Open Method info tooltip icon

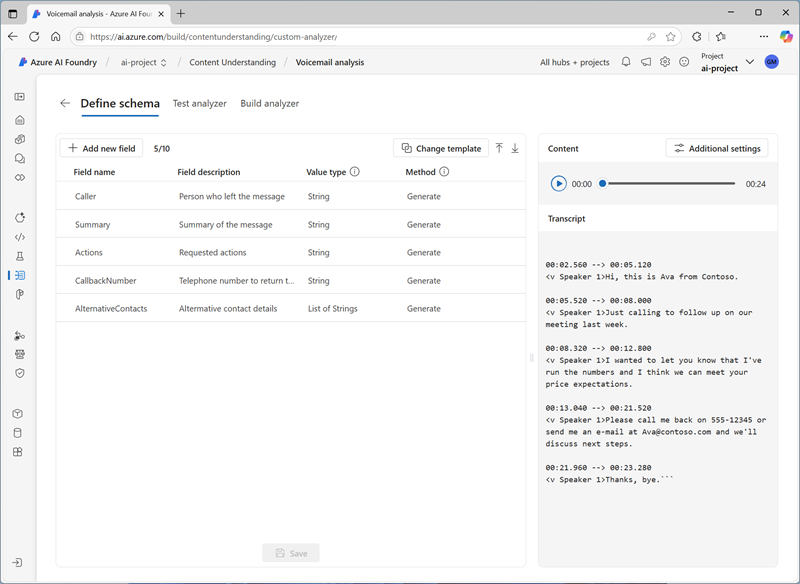click(x=444, y=172)
